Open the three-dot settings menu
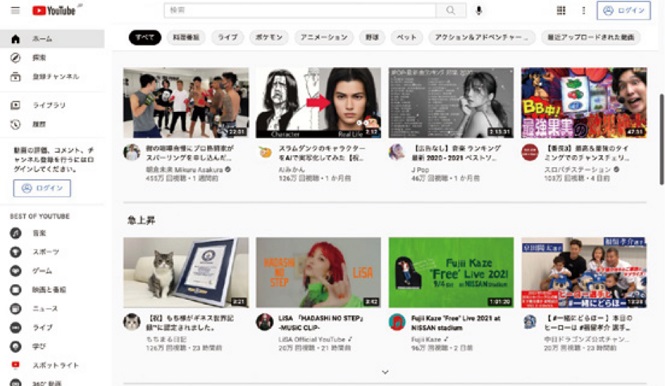The height and width of the screenshot is (386, 665). tap(584, 11)
